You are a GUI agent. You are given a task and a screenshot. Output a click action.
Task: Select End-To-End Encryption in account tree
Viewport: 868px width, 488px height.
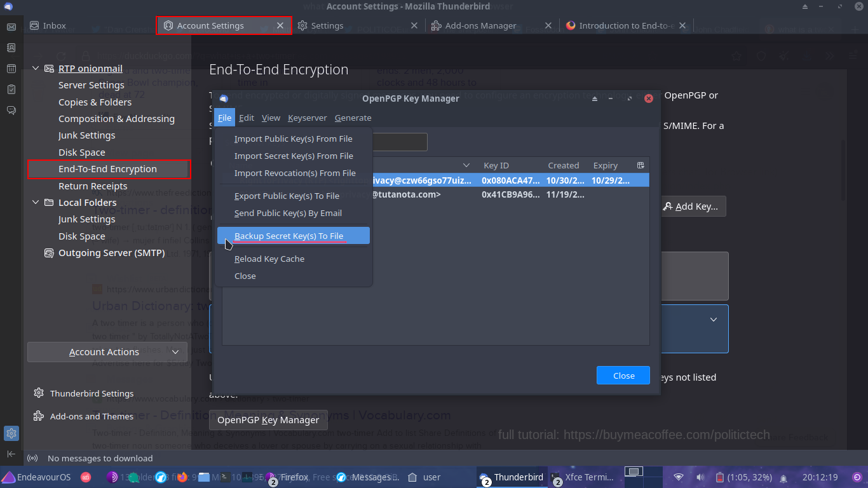coord(109,169)
